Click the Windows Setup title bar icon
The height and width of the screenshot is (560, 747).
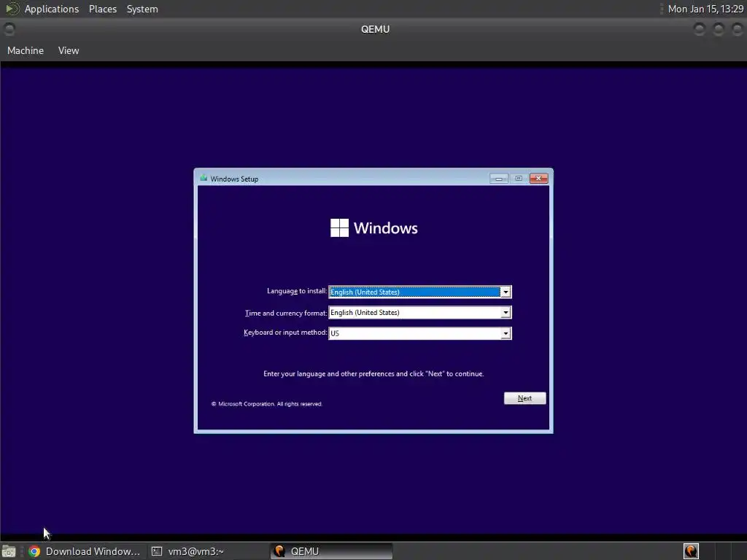pyautogui.click(x=204, y=179)
